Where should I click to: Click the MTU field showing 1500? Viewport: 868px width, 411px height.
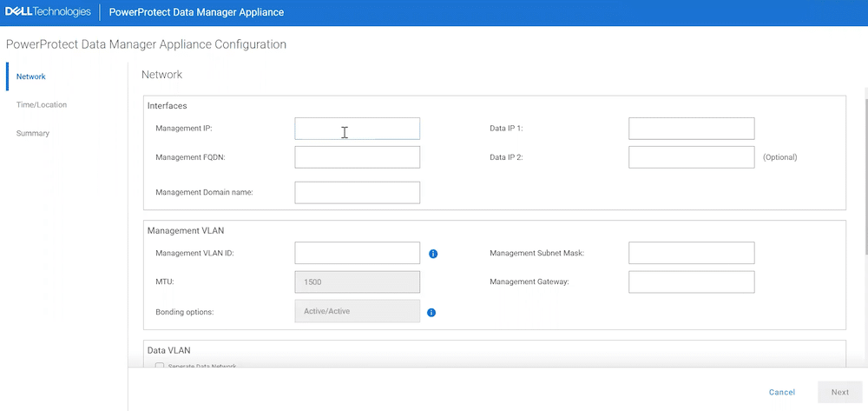pos(357,282)
